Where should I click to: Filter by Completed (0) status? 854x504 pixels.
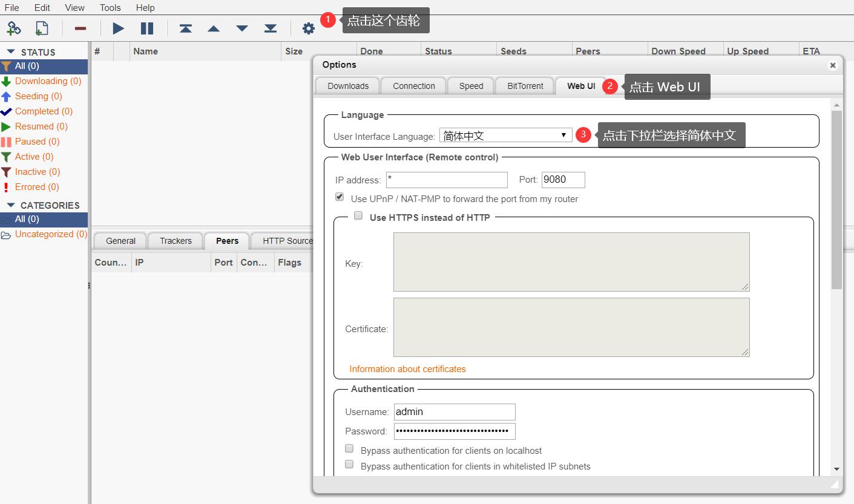[44, 111]
